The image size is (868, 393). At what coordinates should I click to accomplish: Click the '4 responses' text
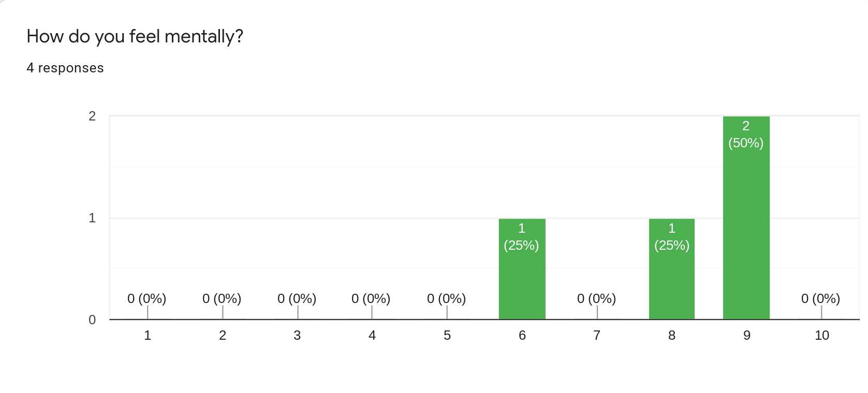click(x=65, y=68)
